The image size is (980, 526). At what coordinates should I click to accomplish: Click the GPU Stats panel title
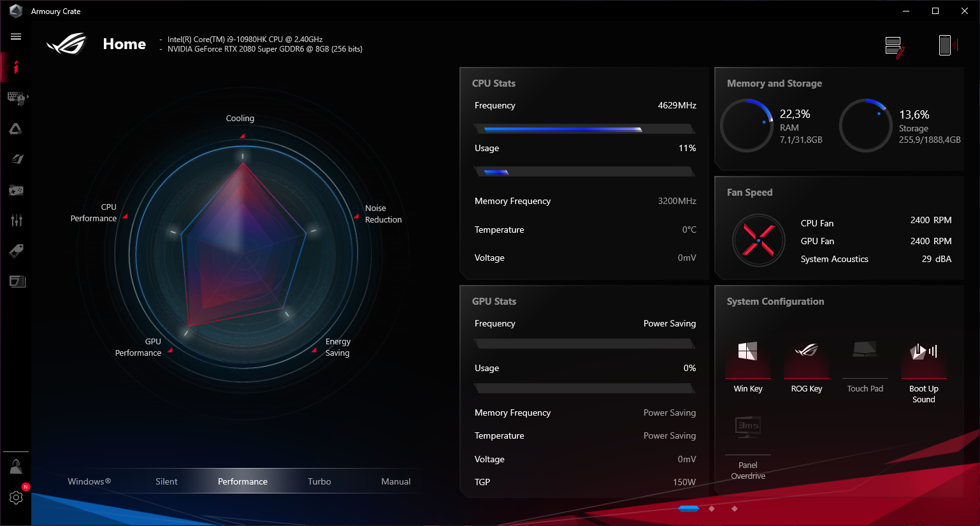494,302
